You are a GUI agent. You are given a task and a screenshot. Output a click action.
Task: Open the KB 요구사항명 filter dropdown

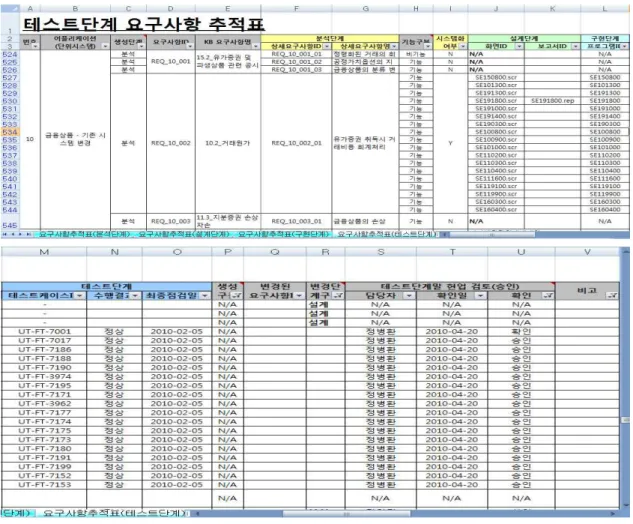click(x=256, y=46)
